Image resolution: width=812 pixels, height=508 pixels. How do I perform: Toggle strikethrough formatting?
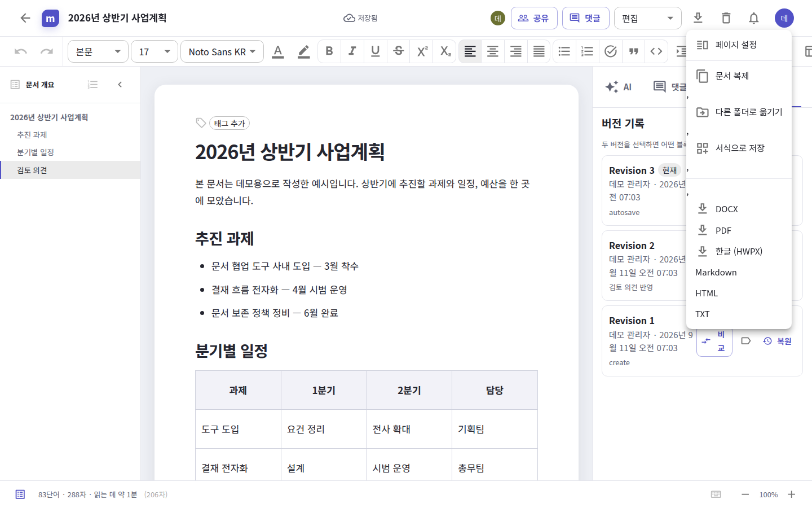pyautogui.click(x=399, y=51)
